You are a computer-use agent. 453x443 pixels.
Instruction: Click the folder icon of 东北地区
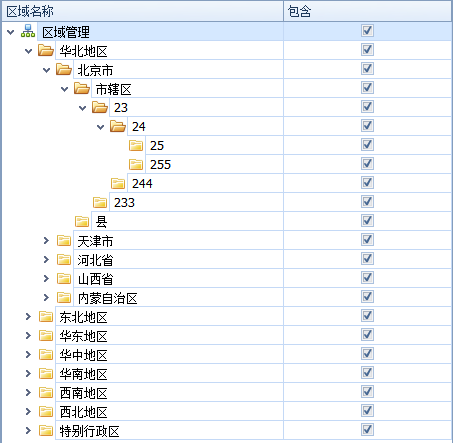tap(46, 317)
